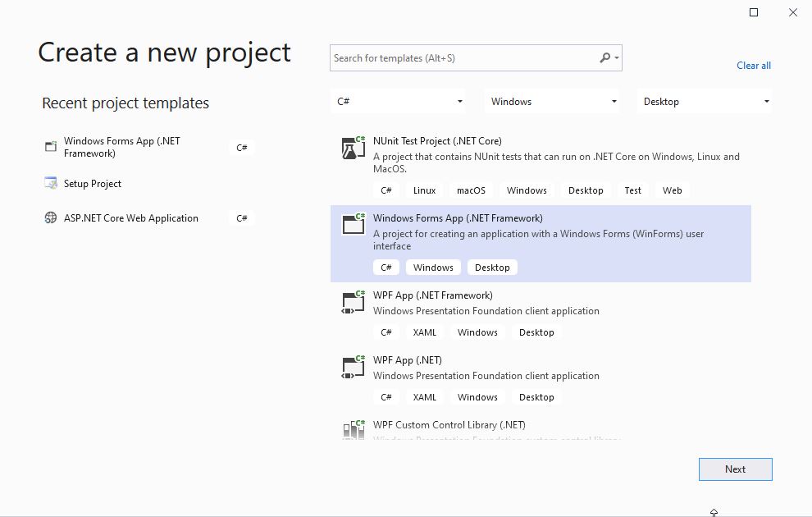
Task: Click the Web tag under NUnit Test Project
Action: pyautogui.click(x=672, y=190)
